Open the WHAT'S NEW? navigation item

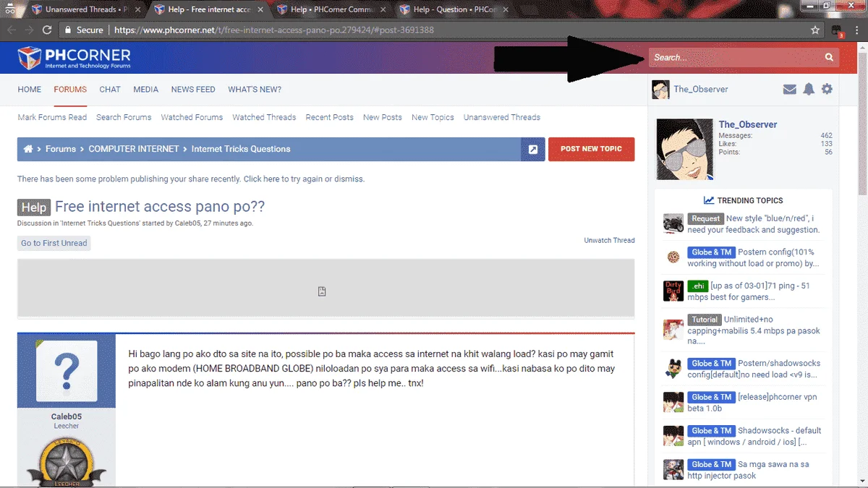point(255,90)
